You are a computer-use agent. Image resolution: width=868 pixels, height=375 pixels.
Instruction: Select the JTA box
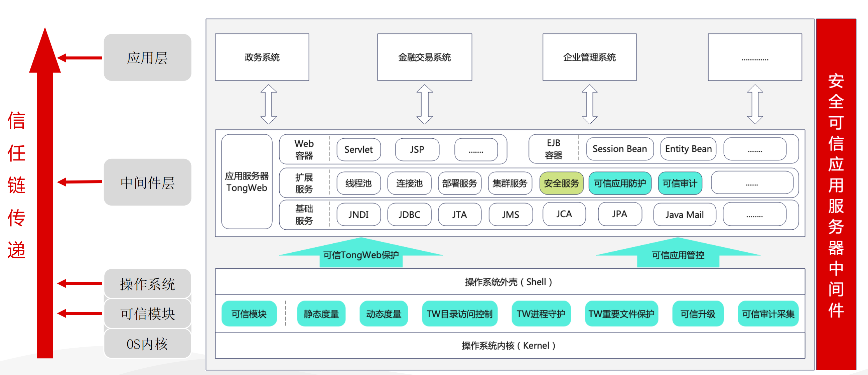click(x=460, y=215)
